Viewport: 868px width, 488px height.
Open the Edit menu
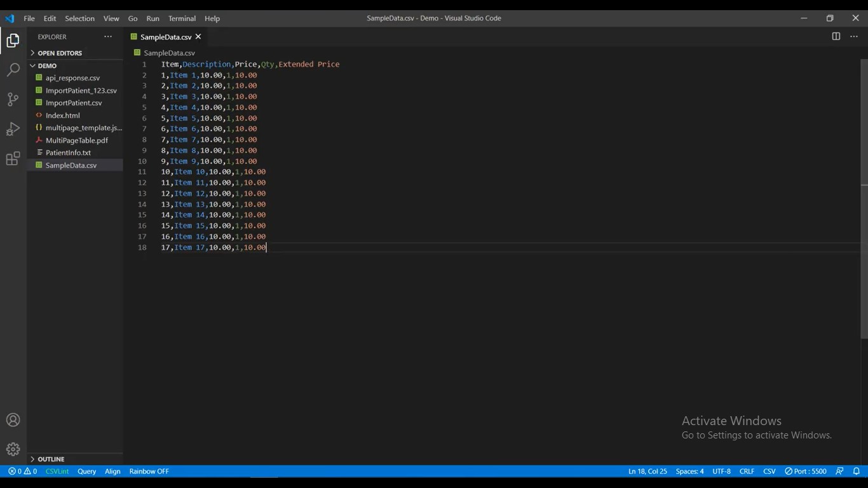coord(50,18)
